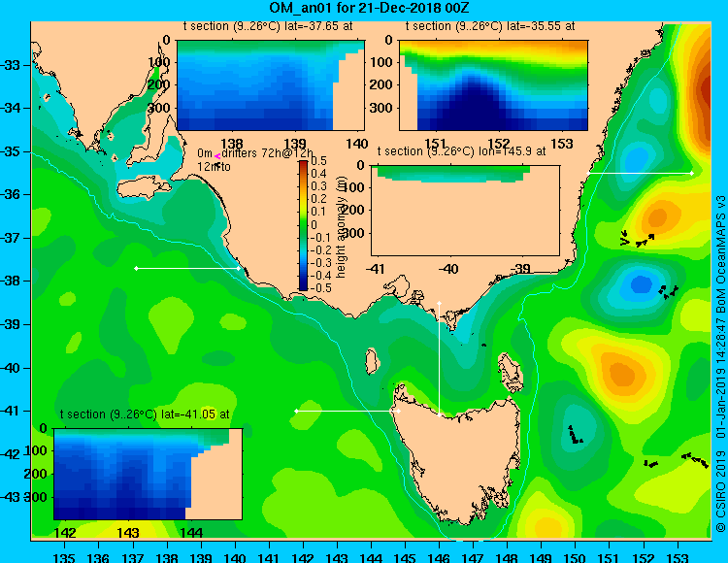Click the black drifter track east of Tasmania near 150°E

576,435
